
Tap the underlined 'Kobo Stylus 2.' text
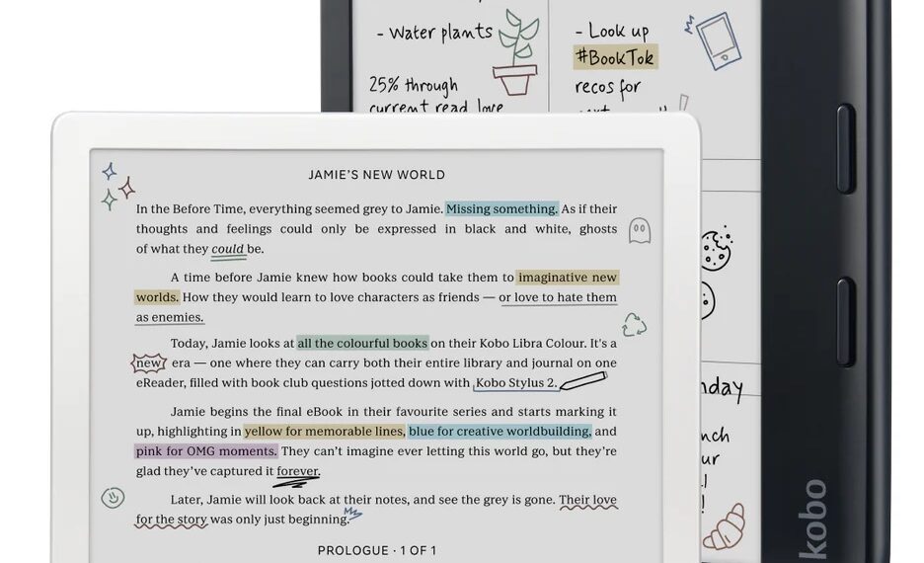coord(515,383)
